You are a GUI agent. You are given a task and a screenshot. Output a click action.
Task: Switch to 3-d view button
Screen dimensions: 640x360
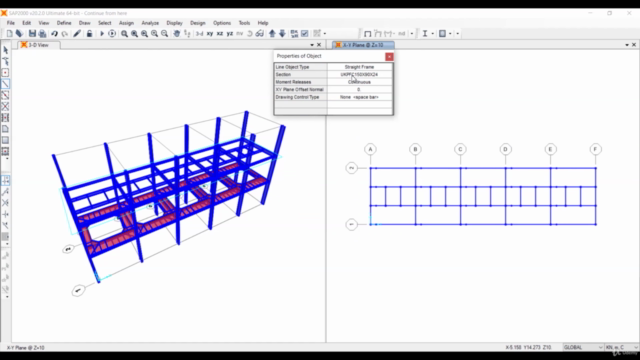click(x=199, y=33)
